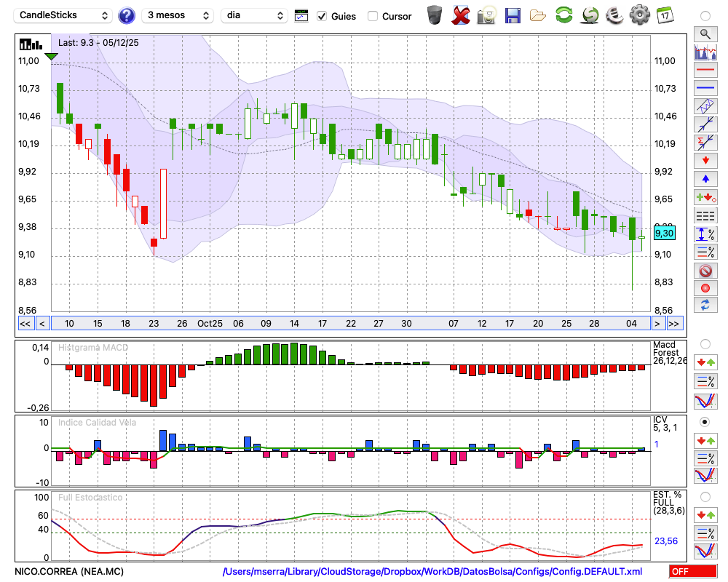728x582 pixels.
Task: Enable the Cursor checkbox
Action: (x=373, y=16)
